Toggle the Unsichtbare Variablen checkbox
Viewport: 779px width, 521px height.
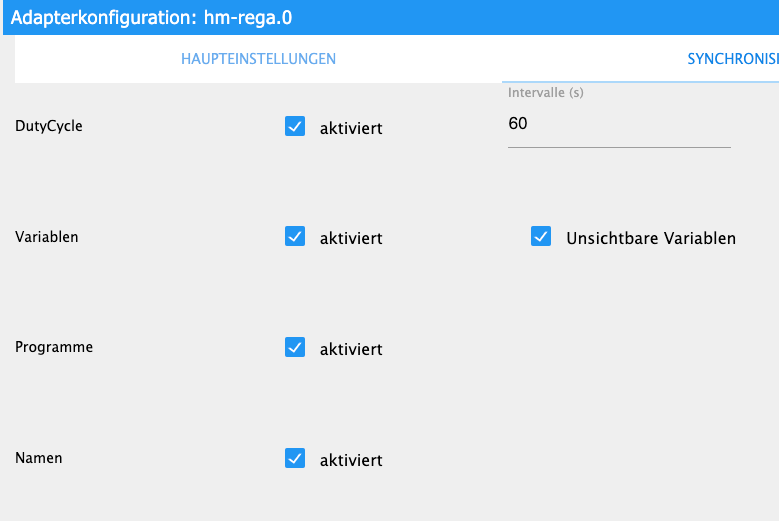click(541, 237)
